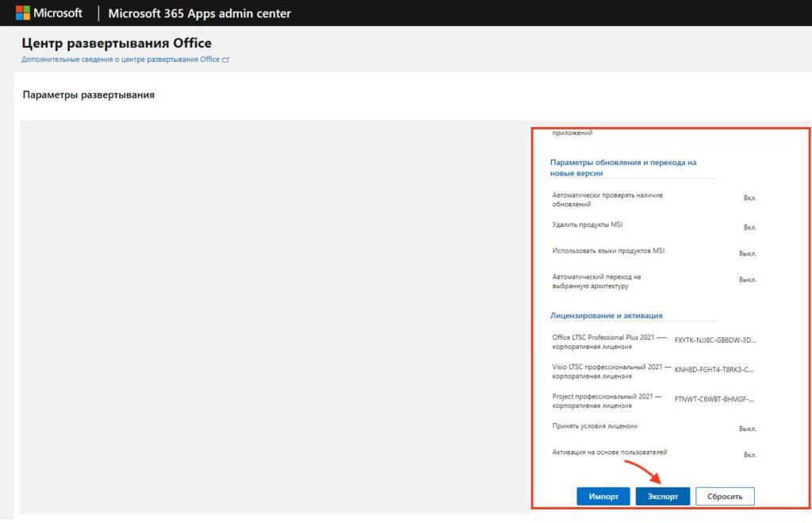This screenshot has height=523, width=812.
Task: Click the Центр развертывания Office page title
Action: [117, 43]
